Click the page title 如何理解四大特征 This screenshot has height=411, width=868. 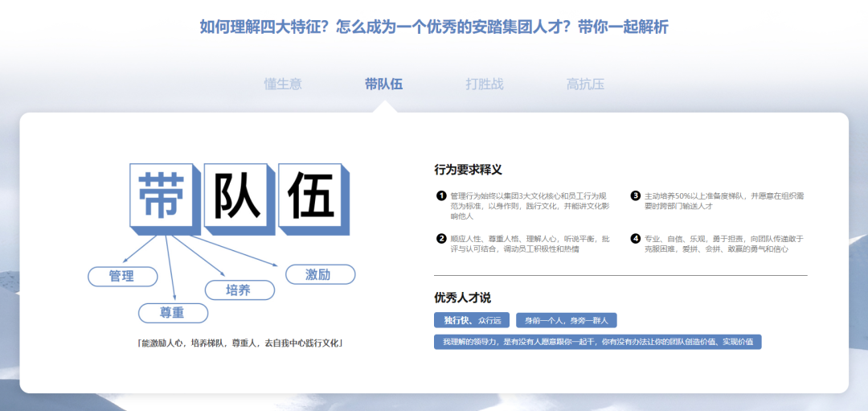click(434, 27)
